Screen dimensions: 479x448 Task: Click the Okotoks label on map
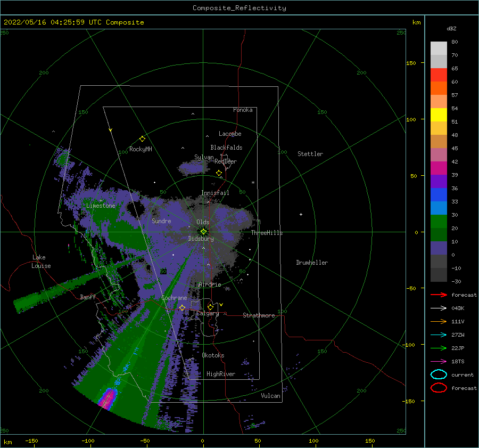pos(213,355)
